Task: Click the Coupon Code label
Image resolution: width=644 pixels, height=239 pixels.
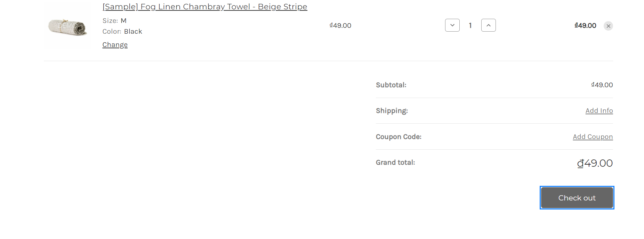Action: click(x=399, y=137)
